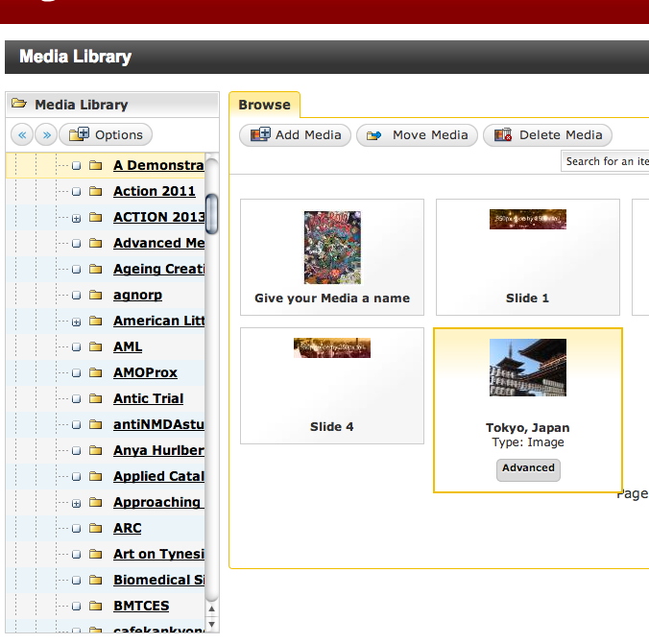
Task: Expand the American Litt folder node
Action: coord(76,322)
